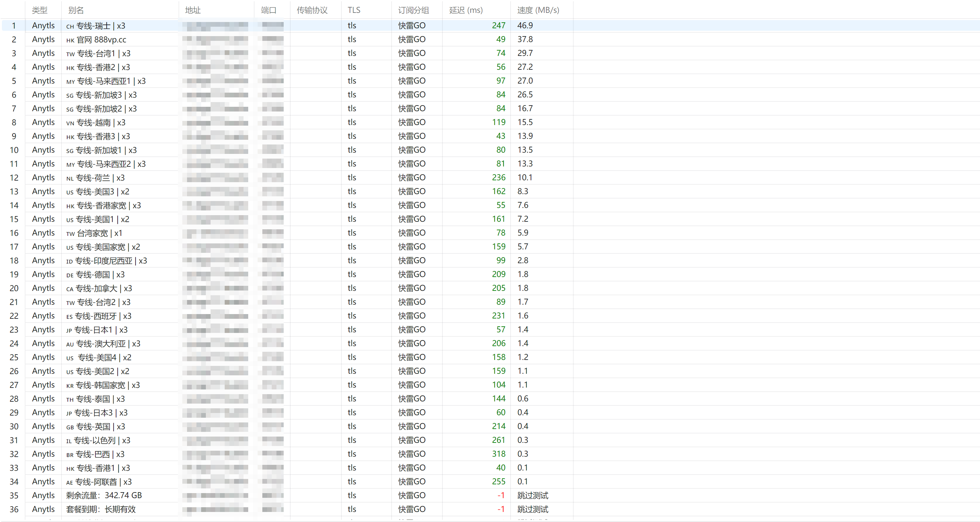Select the 剩余流量 342.74 GB row
Image resolution: width=980 pixels, height=522 pixels.
tap(490, 495)
